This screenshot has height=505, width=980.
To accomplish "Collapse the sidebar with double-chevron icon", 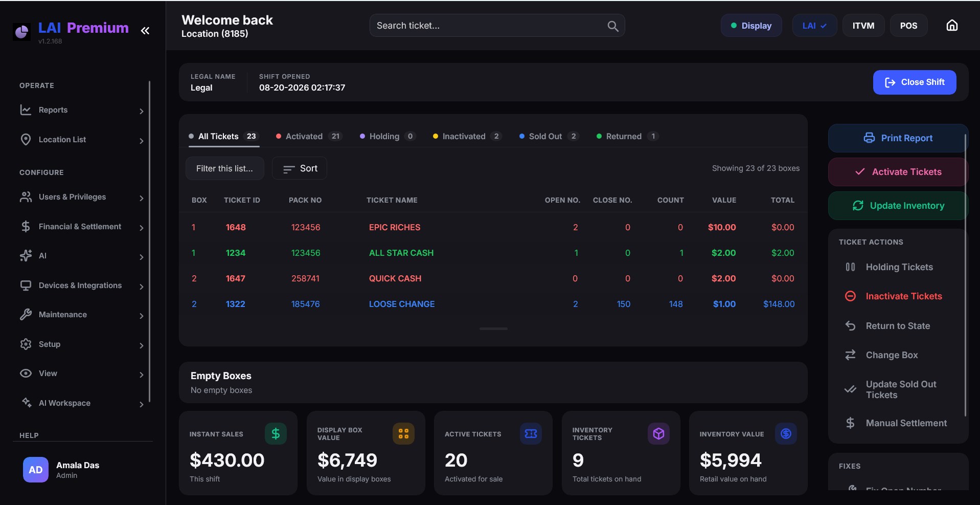I will pos(145,31).
